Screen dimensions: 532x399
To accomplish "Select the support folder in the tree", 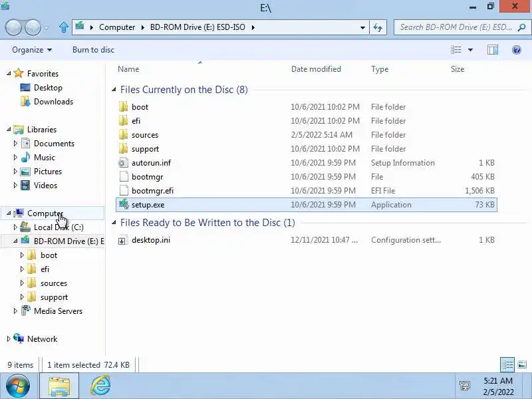I will pyautogui.click(x=55, y=297).
